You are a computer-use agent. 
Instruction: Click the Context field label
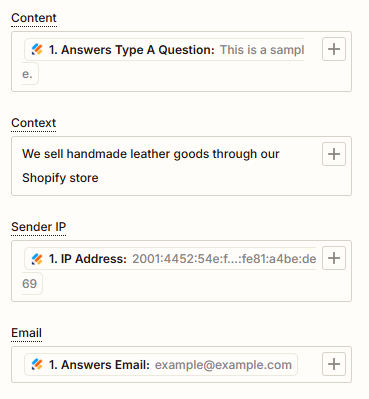coord(33,123)
